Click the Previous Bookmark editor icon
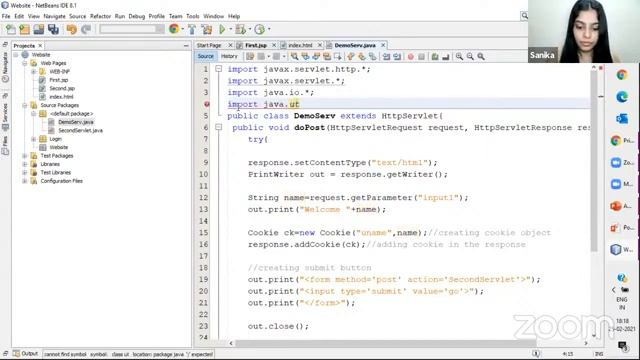Viewport: 640px width, 360px height. 351,56
